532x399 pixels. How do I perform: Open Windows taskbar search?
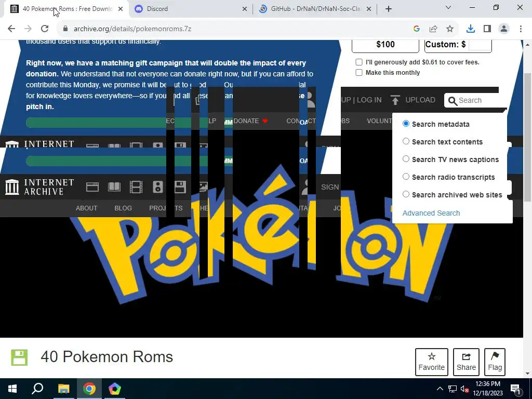pyautogui.click(x=37, y=389)
